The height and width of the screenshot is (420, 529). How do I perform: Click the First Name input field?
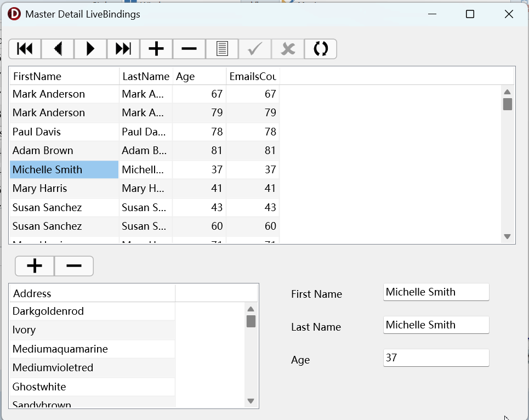[436, 292]
